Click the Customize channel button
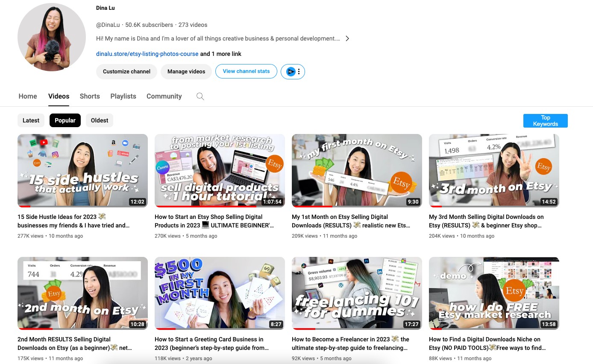Image resolution: width=593 pixels, height=364 pixels. (126, 72)
